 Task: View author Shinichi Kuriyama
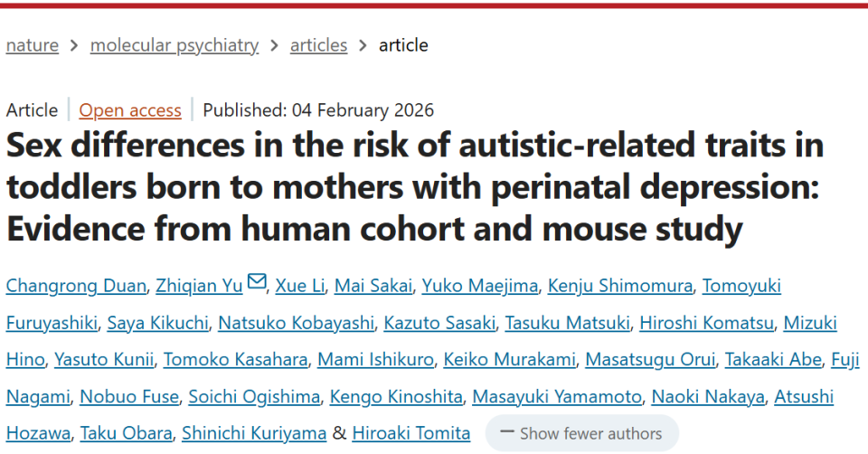pyautogui.click(x=254, y=433)
